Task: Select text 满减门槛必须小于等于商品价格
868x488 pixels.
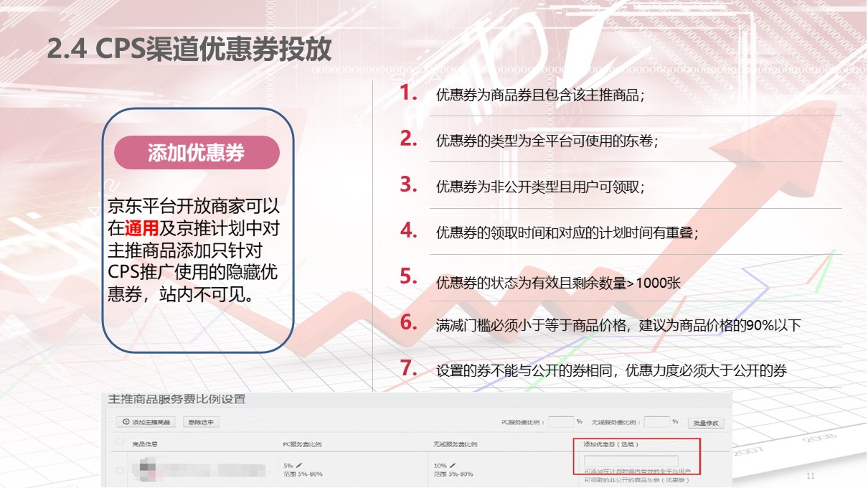Action: tap(533, 326)
